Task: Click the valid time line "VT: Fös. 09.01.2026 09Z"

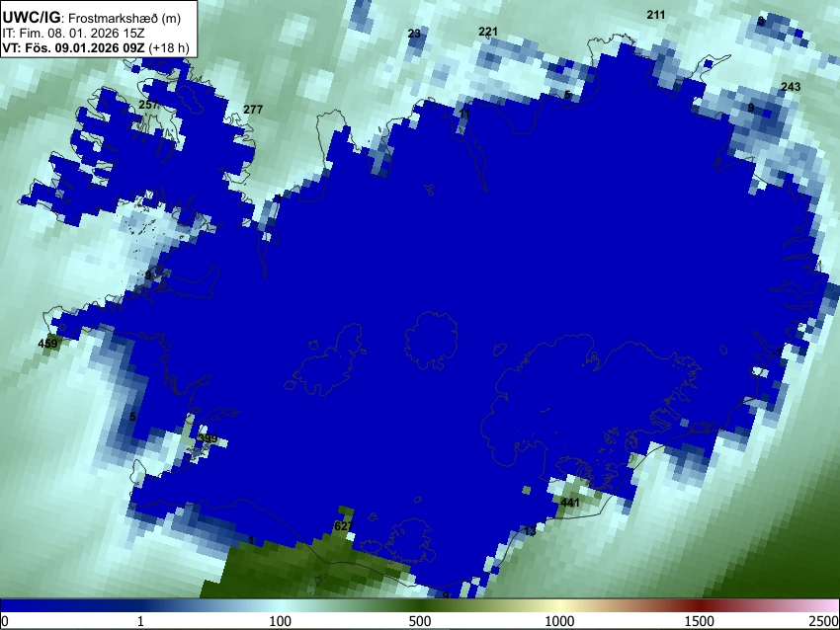Action: 73,47
